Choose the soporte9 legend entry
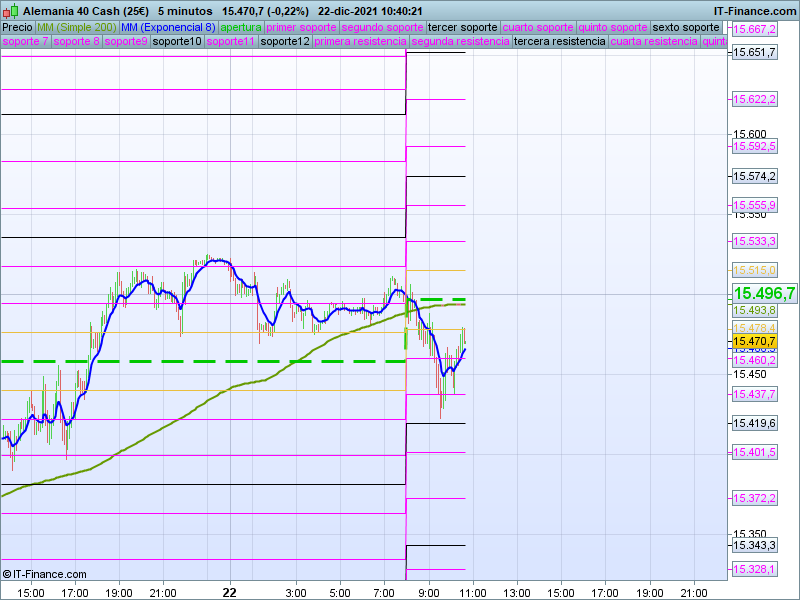The width and height of the screenshot is (800, 600). point(126,41)
